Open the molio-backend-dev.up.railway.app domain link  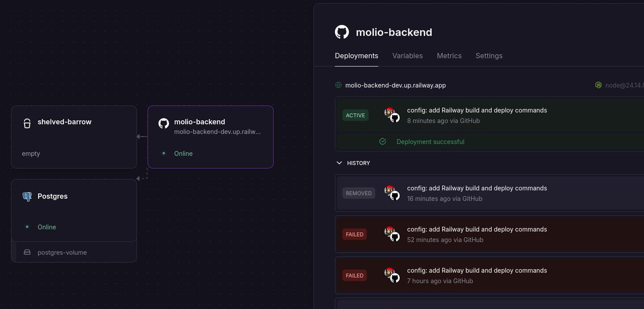pyautogui.click(x=396, y=85)
